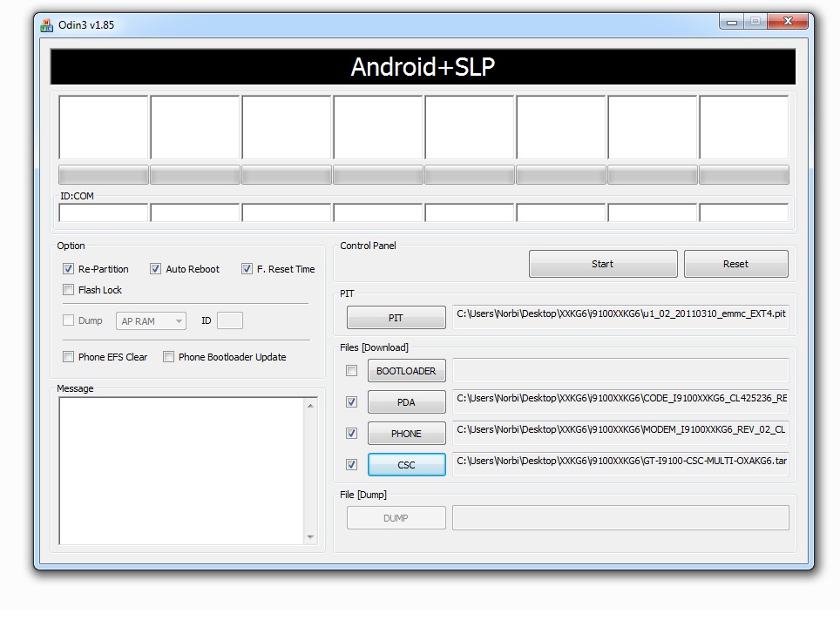
Task: Enable Phone EFS Clear checkbox
Action: tap(68, 356)
